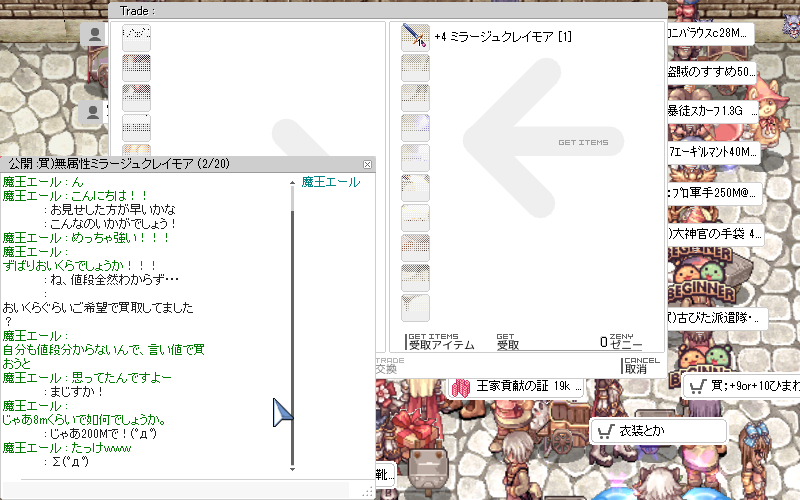Screen dimensions: 800x500
Task: Click the upper gray player silhouette icon
Action: click(94, 35)
